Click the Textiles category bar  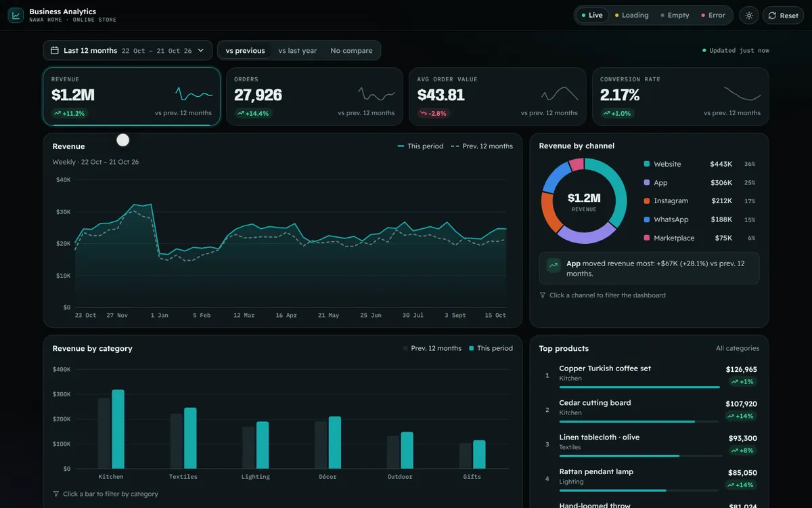coord(190,438)
